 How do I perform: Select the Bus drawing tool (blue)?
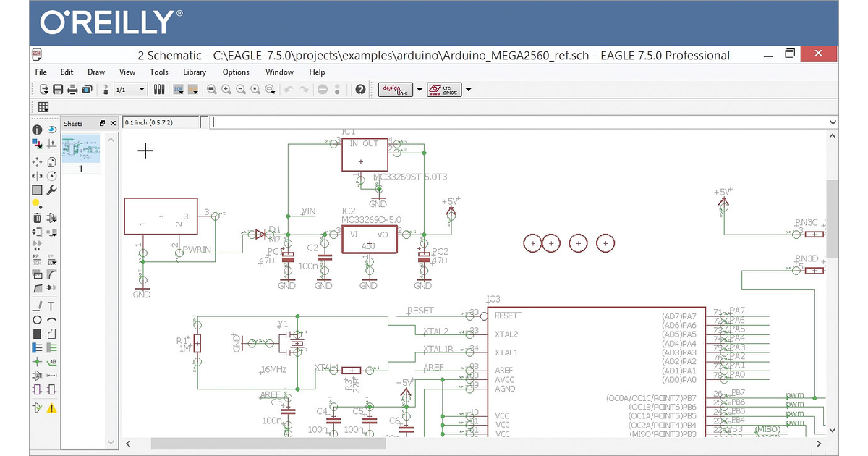pyautogui.click(x=36, y=347)
